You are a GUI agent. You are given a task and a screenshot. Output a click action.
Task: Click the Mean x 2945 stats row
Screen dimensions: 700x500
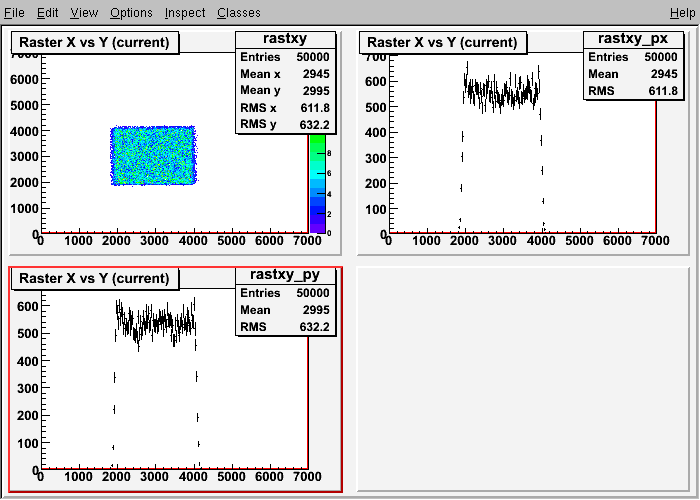coord(285,74)
